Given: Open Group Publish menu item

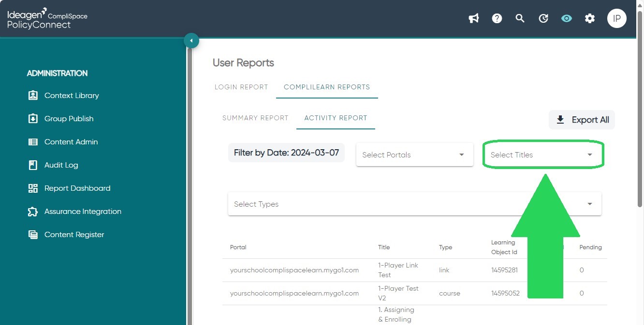Looking at the screenshot, I should pyautogui.click(x=69, y=118).
